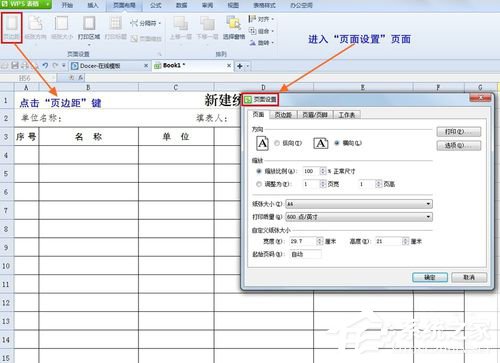Click the Redo arrow icon
Image resolution: width=500 pixels, height=363 pixels.
click(x=55, y=66)
